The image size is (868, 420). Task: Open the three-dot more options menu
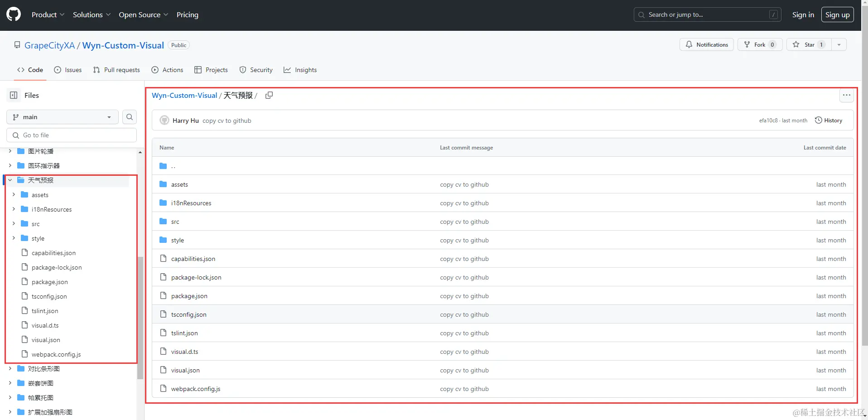pyautogui.click(x=846, y=95)
